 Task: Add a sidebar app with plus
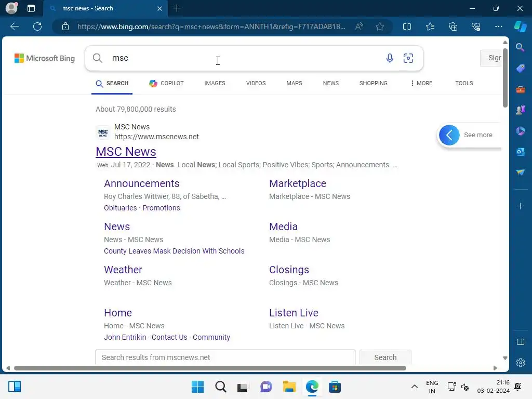(520, 206)
